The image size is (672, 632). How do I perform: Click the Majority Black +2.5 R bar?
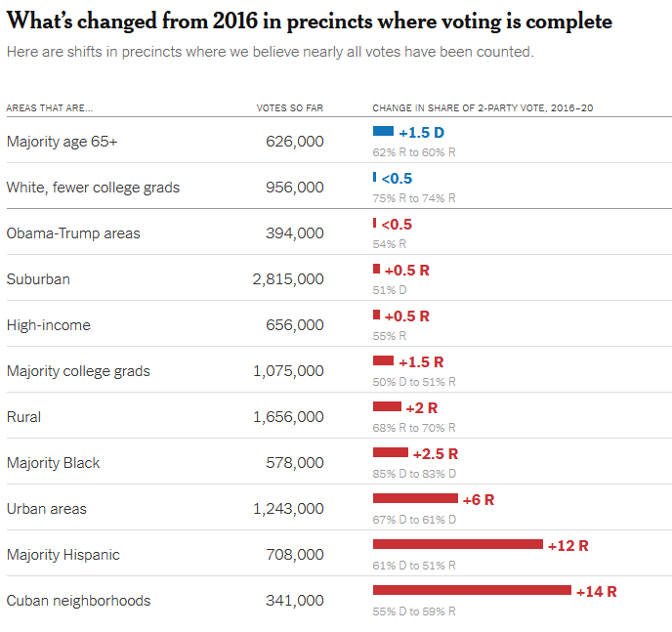(391, 452)
